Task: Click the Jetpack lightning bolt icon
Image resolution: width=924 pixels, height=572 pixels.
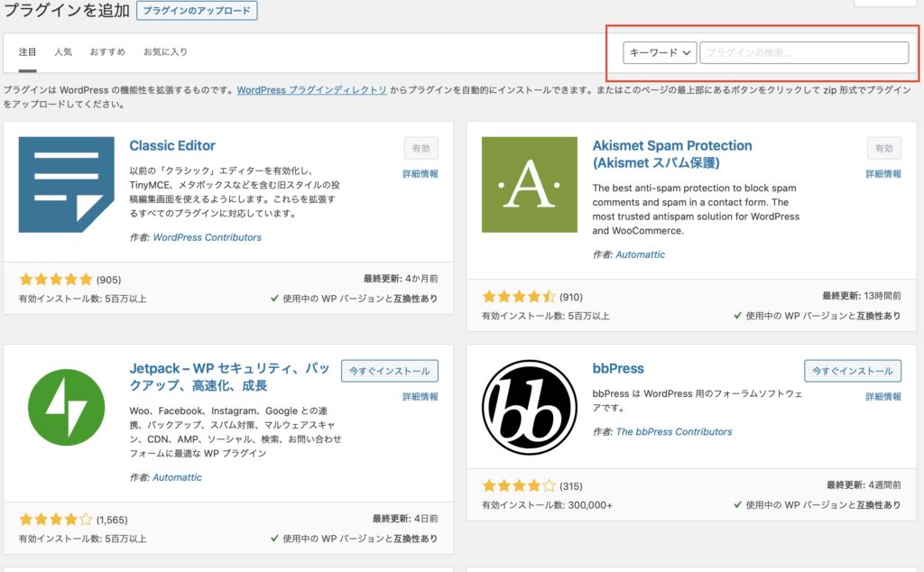Action: tap(67, 407)
